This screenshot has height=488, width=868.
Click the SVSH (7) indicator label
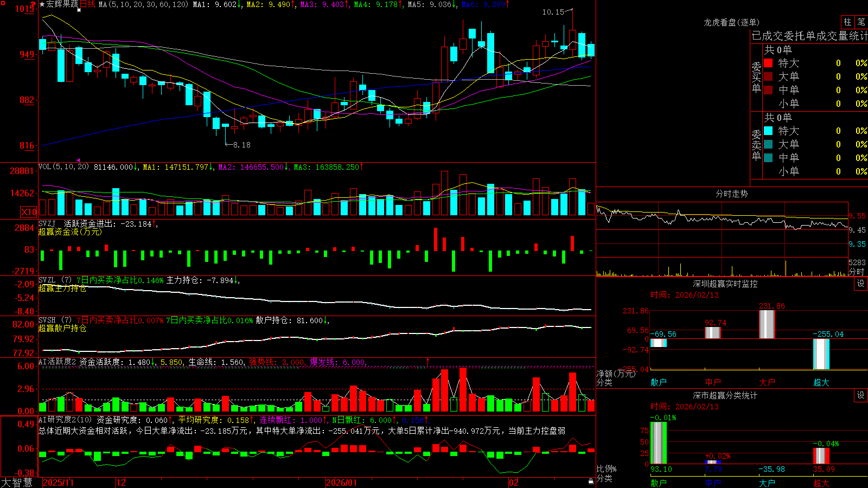click(x=55, y=320)
